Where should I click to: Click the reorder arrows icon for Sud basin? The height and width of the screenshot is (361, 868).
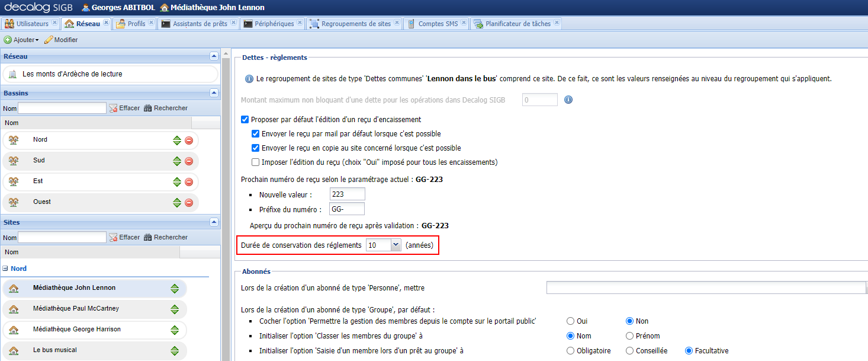[176, 161]
